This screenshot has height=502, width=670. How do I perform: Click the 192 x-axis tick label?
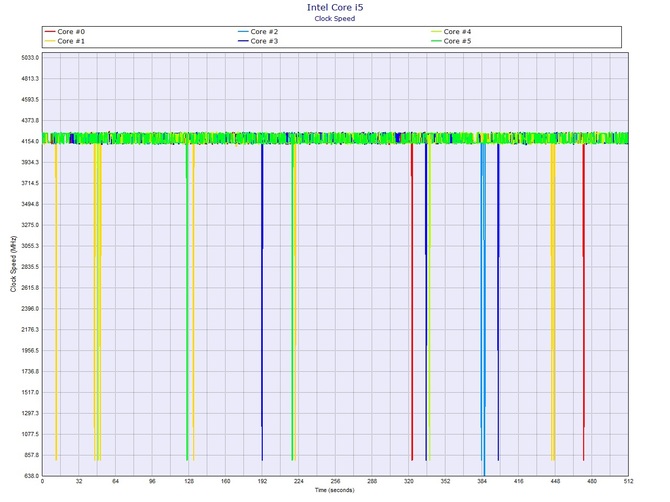coord(262,481)
